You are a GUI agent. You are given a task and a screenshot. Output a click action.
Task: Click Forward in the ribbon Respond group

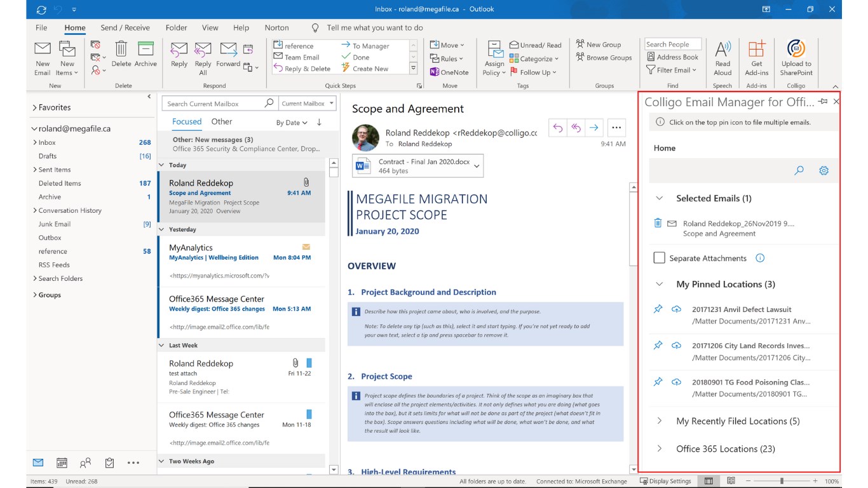pyautogui.click(x=228, y=54)
